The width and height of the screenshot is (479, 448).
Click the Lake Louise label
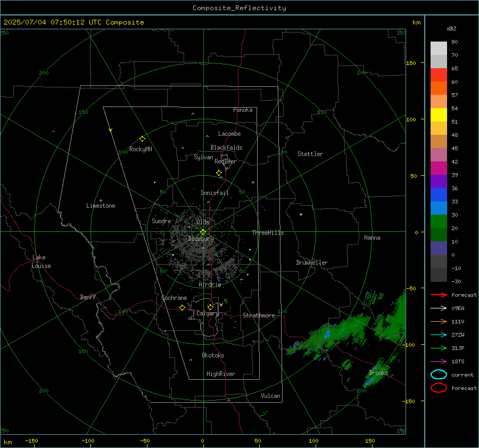pos(41,262)
